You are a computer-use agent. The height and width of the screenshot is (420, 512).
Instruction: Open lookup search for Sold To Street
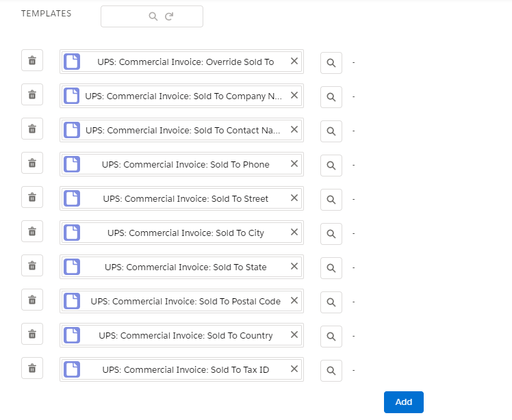331,200
